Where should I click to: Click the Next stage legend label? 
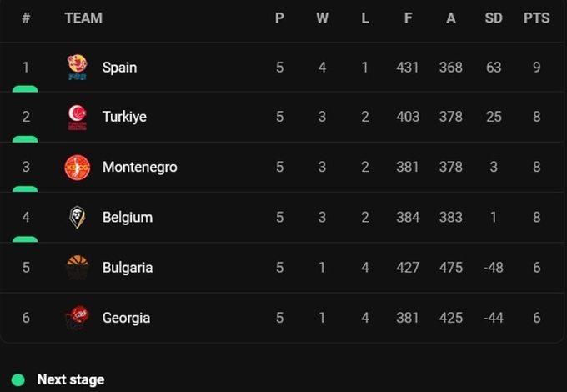pyautogui.click(x=71, y=379)
